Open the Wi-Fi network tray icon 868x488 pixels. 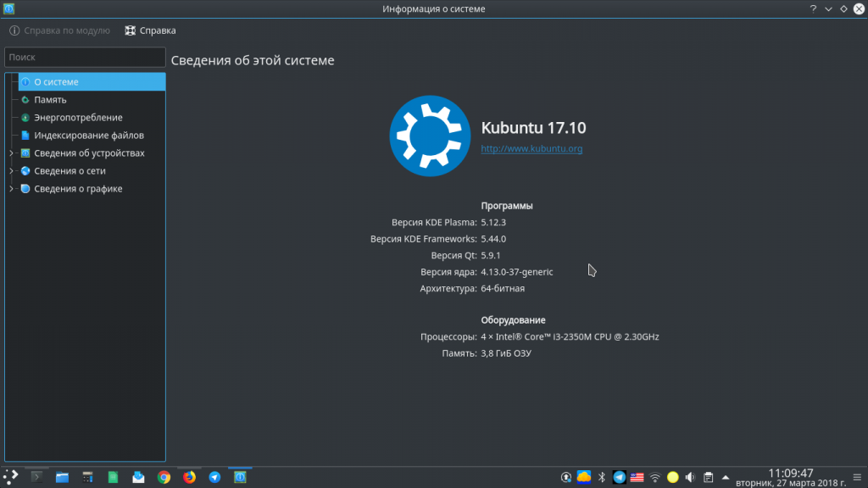655,478
